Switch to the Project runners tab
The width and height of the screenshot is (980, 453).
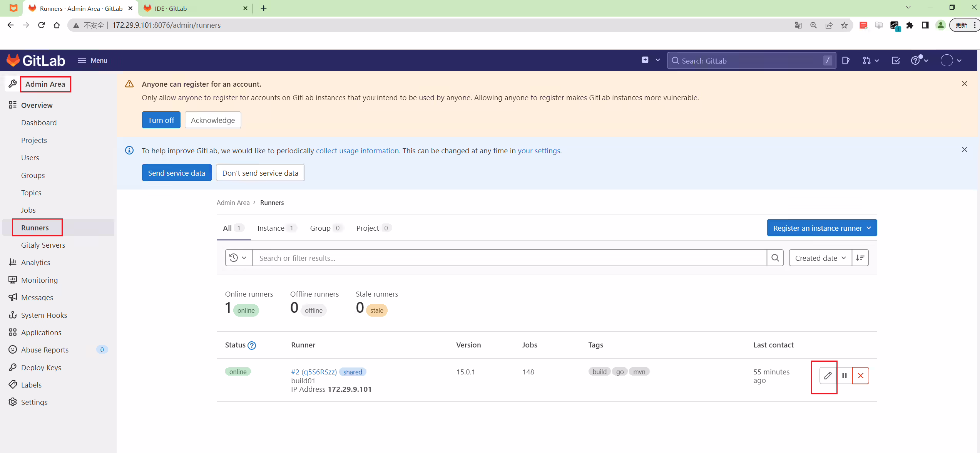point(374,228)
